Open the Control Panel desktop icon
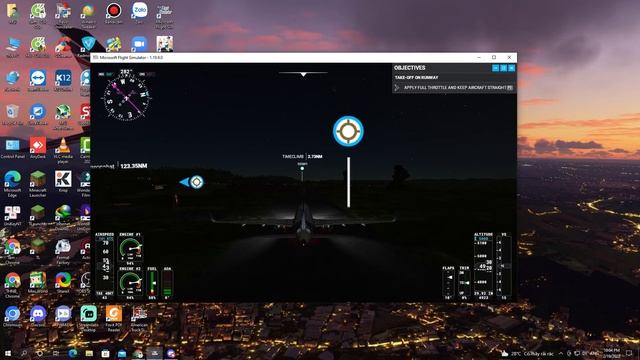 [x=12, y=148]
